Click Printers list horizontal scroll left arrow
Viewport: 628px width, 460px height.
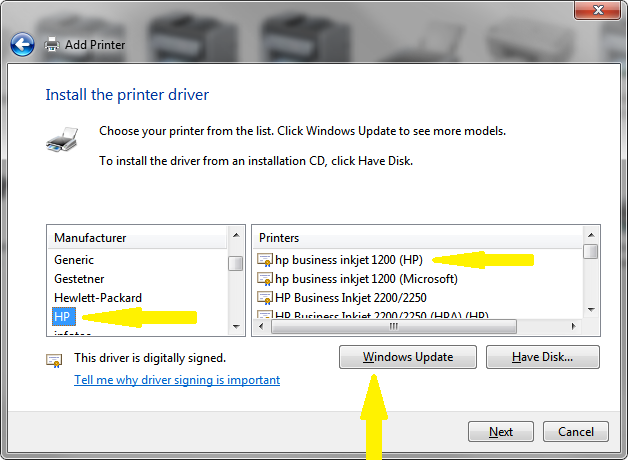point(261,326)
